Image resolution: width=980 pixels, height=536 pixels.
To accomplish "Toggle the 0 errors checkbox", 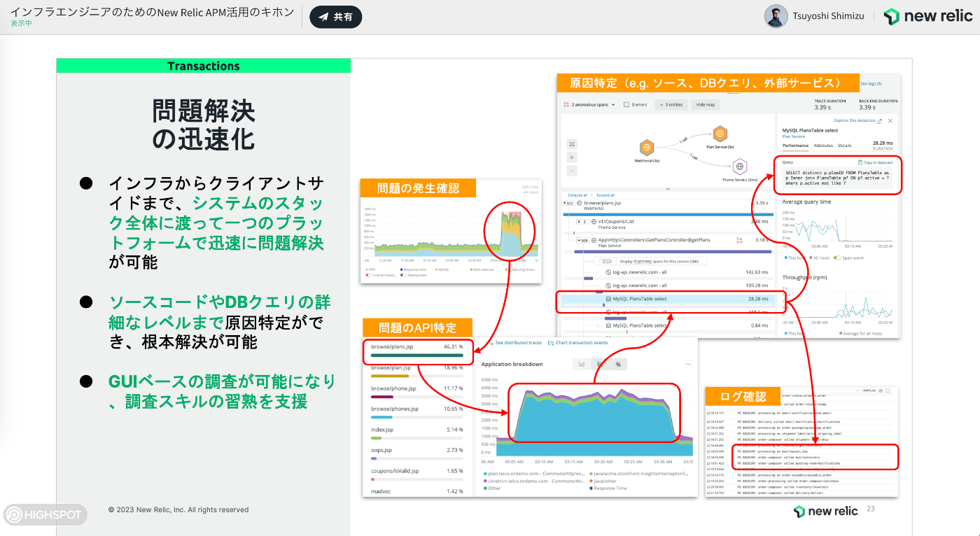I will point(625,104).
